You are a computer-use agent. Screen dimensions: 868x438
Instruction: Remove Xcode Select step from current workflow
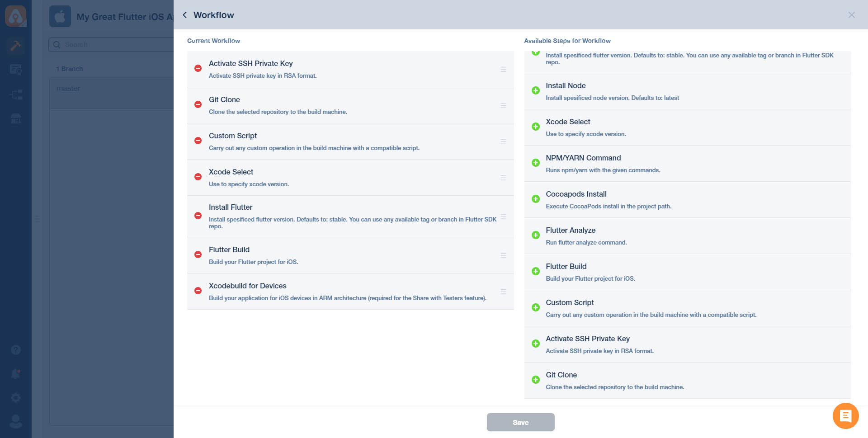198,177
